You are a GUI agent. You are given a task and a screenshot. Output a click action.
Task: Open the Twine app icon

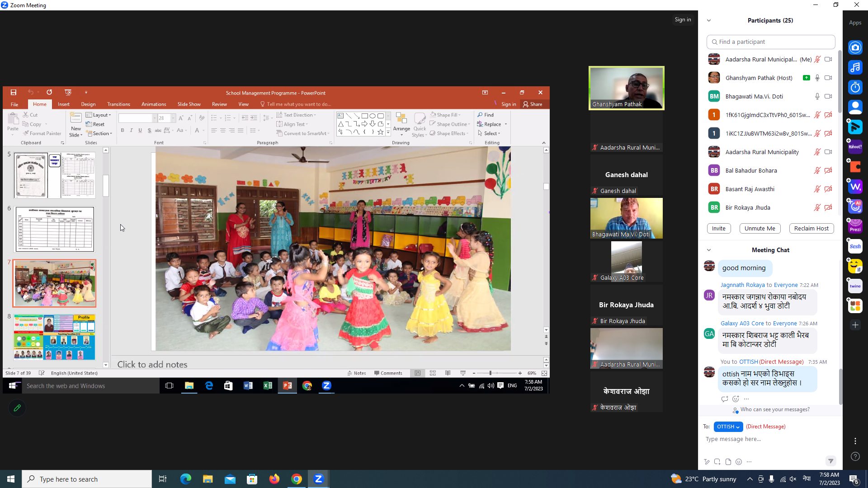click(855, 286)
